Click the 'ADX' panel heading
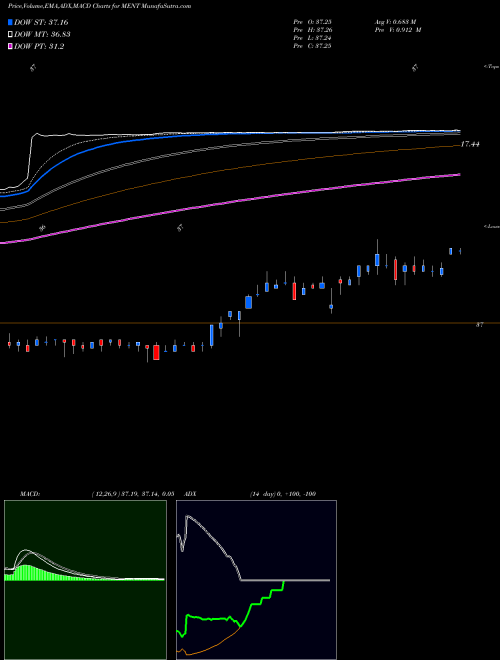This screenshot has height=660, width=500. (191, 494)
